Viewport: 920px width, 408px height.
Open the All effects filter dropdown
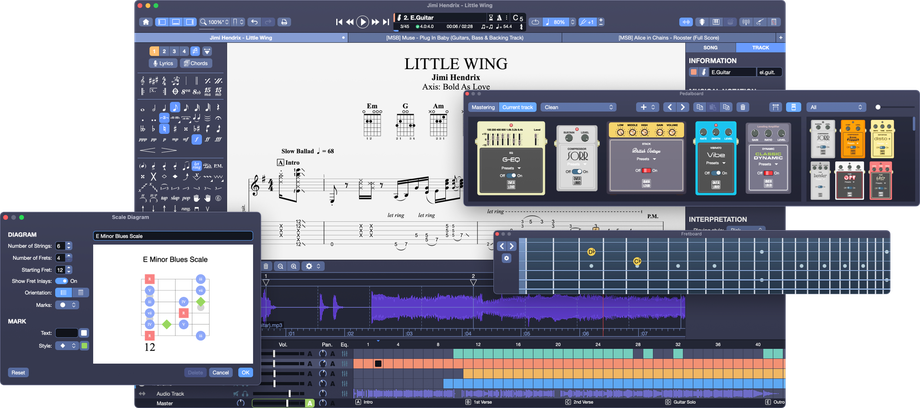point(836,107)
